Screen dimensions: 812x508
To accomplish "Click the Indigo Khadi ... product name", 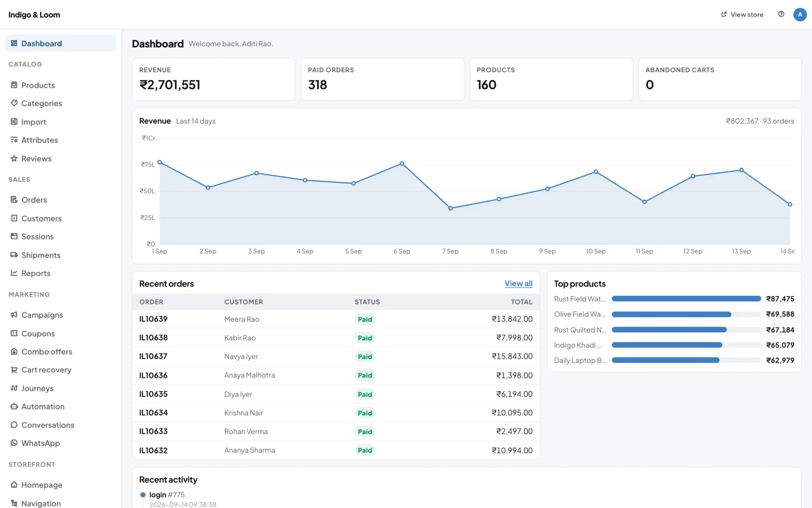I will (578, 345).
